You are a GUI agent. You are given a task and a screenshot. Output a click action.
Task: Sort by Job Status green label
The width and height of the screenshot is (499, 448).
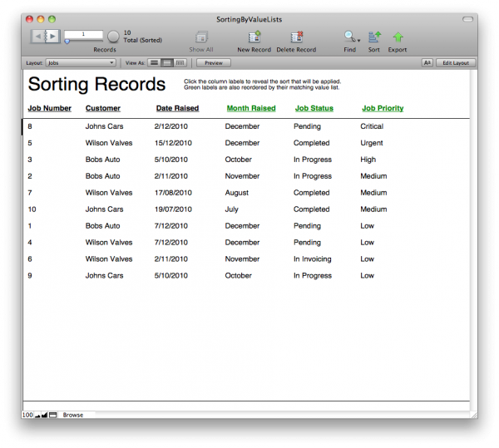tap(314, 108)
